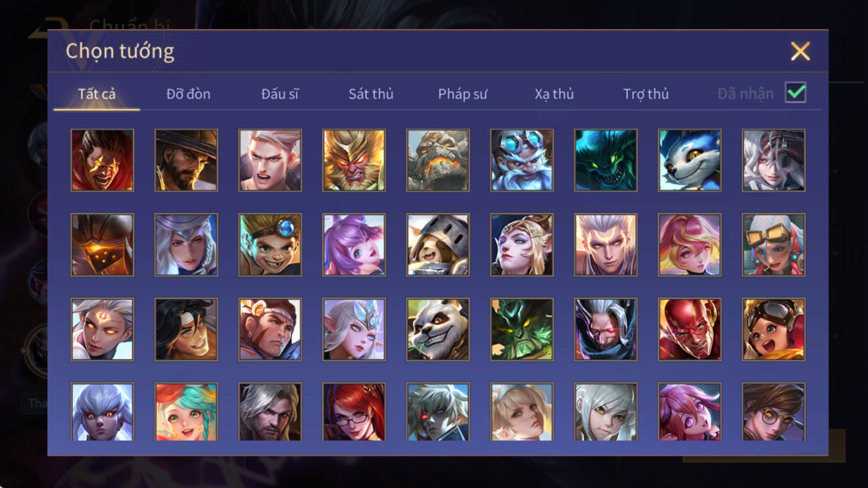Select the golden monkey king hero portrait
The height and width of the screenshot is (488, 868).
point(354,160)
